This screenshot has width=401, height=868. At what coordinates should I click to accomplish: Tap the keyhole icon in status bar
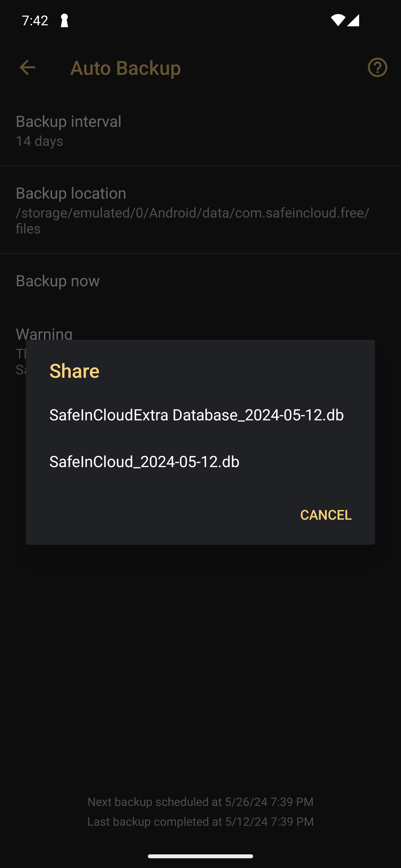(64, 21)
